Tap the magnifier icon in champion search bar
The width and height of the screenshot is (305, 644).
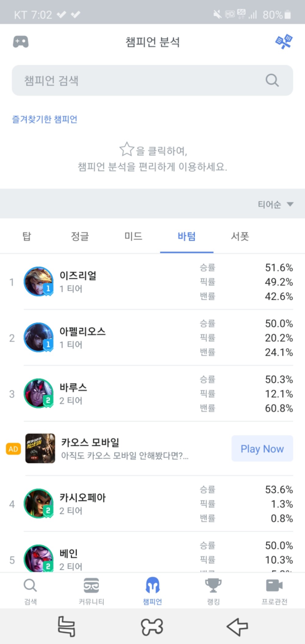click(x=272, y=80)
